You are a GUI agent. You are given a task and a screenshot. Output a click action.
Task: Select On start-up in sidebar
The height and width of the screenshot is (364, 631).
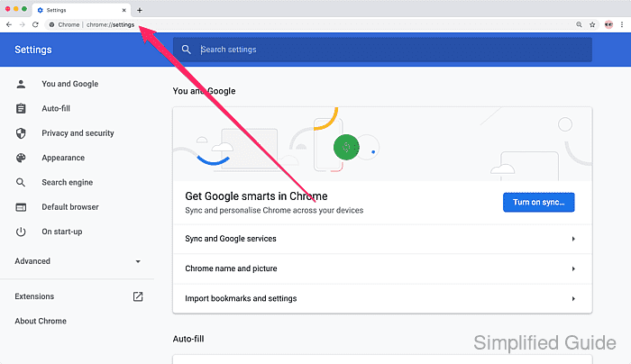coord(62,232)
